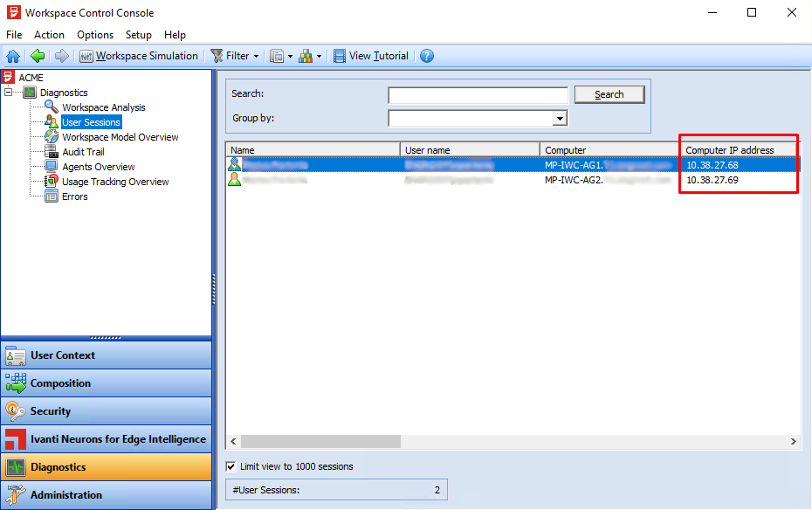Open Usage Tracking Overview node

coord(115,182)
